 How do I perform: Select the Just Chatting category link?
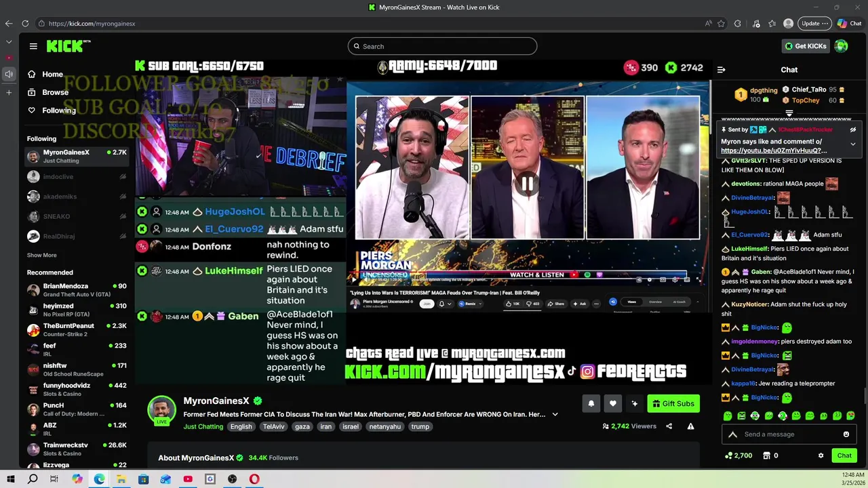203,426
